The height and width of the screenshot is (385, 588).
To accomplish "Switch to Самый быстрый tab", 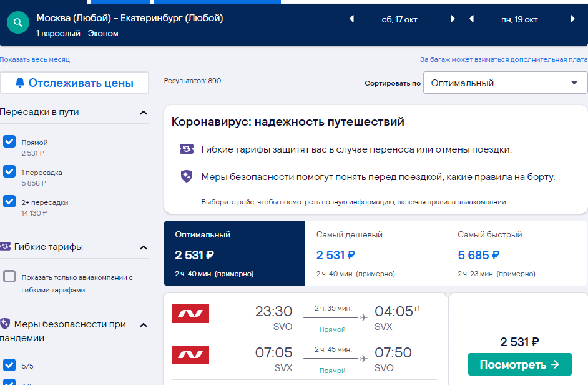I will [517, 254].
